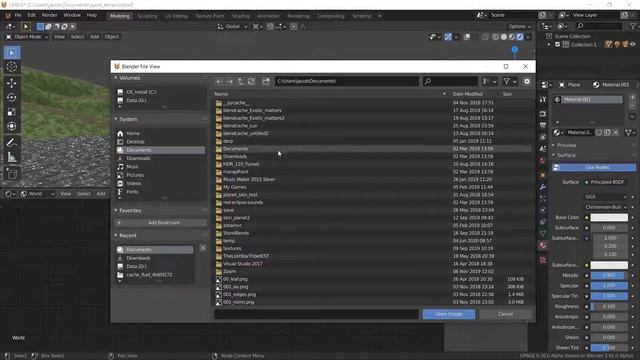Collapse the System section
Image resolution: width=640 pixels, height=360 pixels.
(x=116, y=119)
